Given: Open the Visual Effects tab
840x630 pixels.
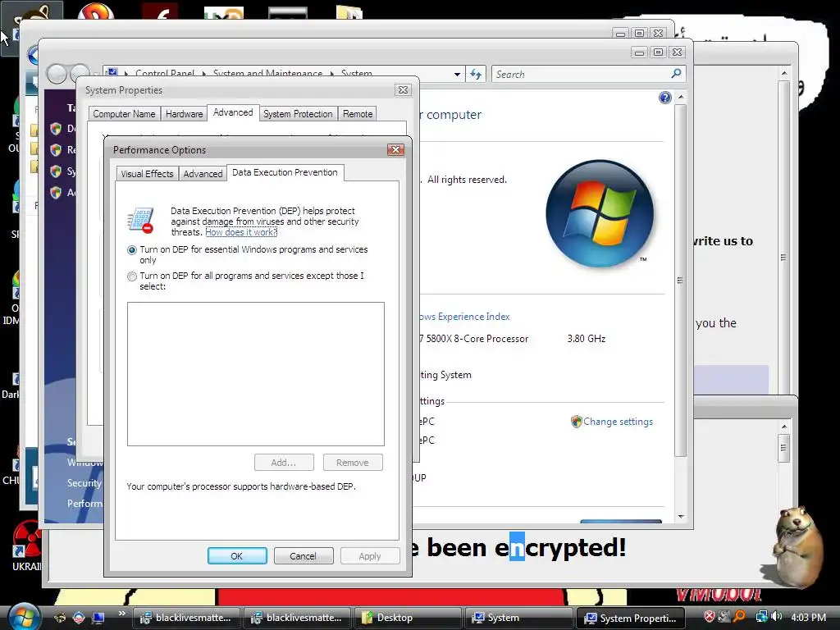Looking at the screenshot, I should coord(147,174).
